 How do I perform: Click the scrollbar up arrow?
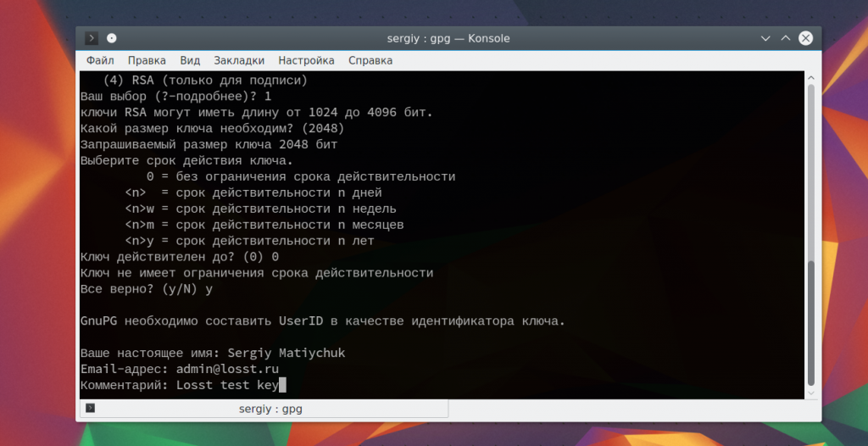coord(811,78)
